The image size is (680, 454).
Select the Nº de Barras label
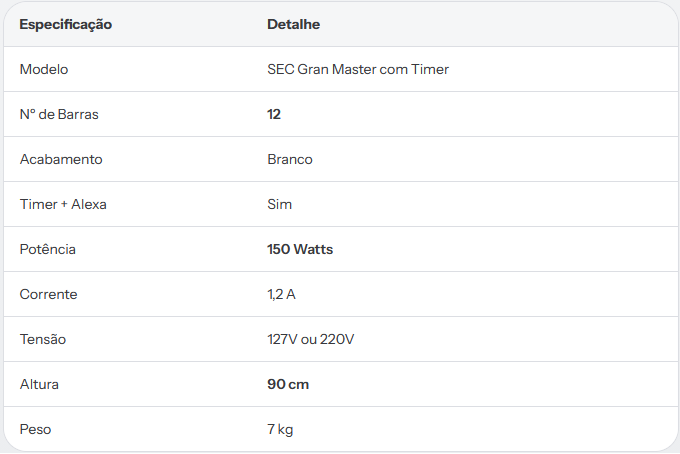click(59, 114)
